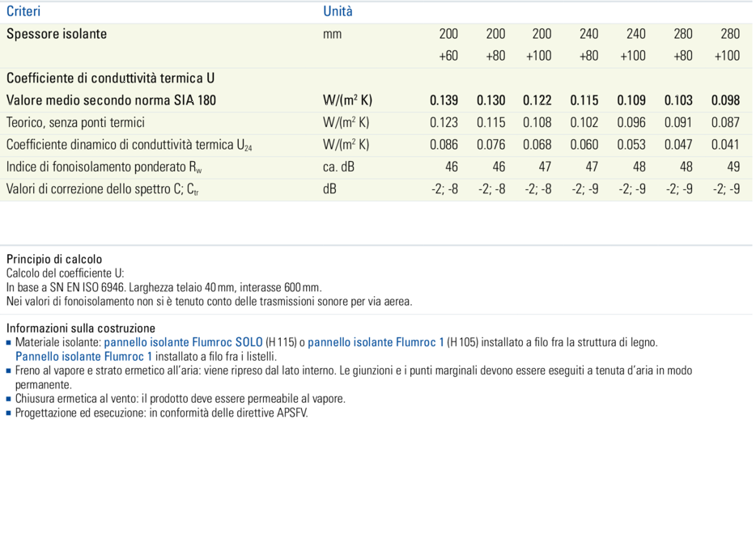Click the 0.139 SIA 180 value
The width and height of the screenshot is (756, 542).
(x=444, y=101)
